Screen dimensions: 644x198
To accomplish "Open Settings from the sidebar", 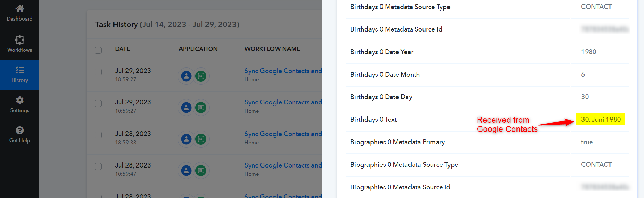I will click(19, 105).
